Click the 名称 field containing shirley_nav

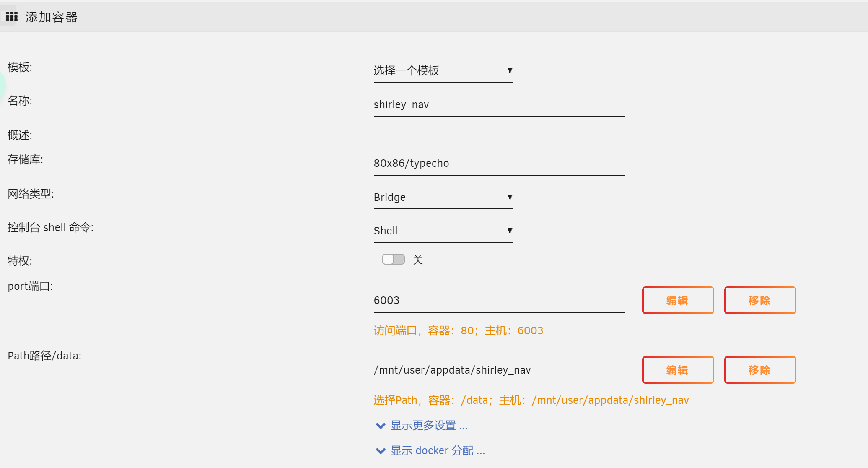tap(499, 105)
